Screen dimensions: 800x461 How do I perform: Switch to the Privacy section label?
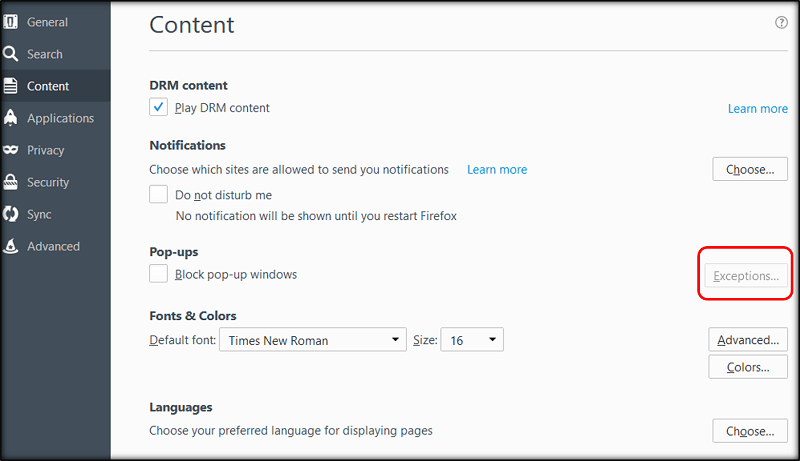pyautogui.click(x=46, y=150)
